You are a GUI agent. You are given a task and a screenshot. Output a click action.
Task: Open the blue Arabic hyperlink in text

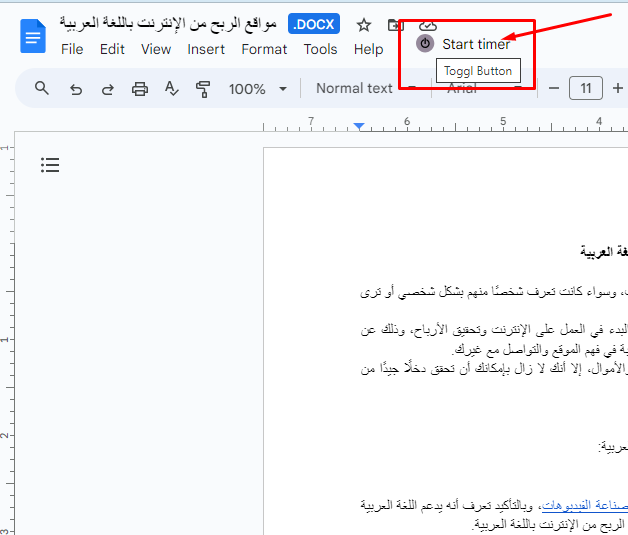584,505
